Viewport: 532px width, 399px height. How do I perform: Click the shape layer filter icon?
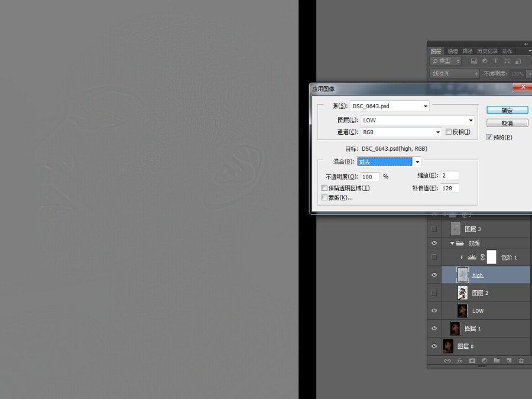point(507,61)
